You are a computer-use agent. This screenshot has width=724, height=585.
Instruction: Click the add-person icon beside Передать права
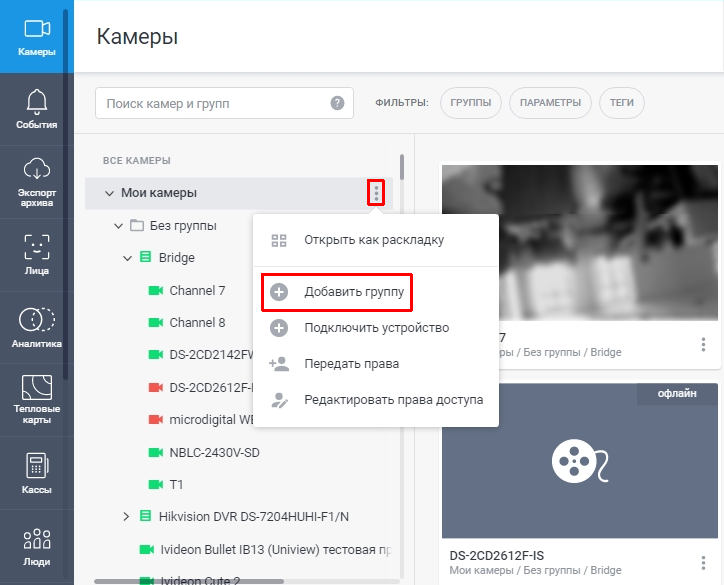(x=279, y=364)
